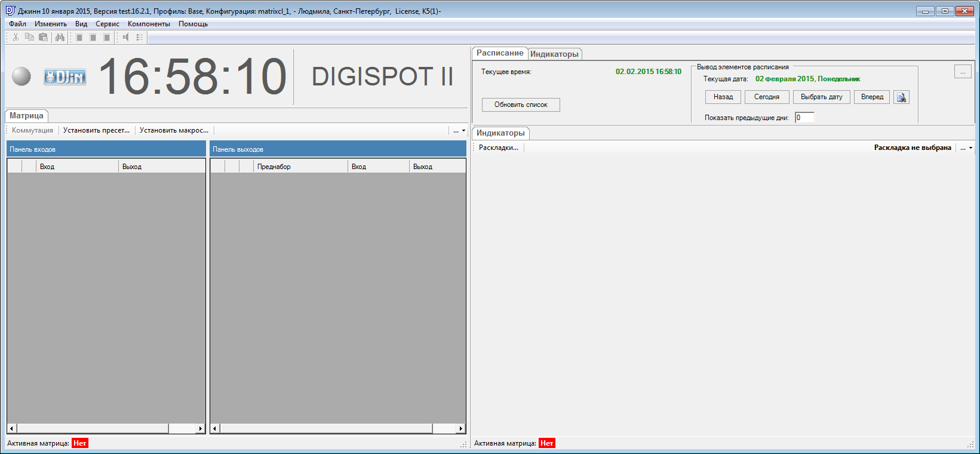Open Раскладки... in the indicators toolbar

click(499, 148)
